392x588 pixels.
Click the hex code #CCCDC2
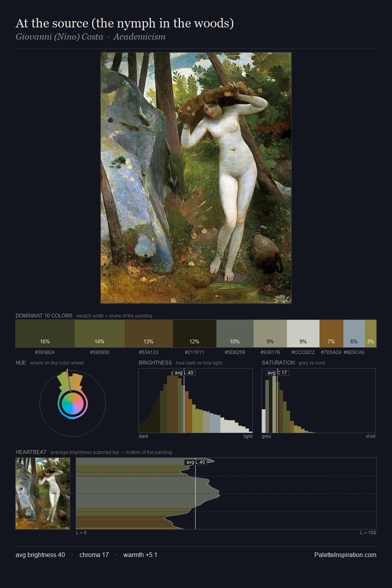tap(303, 352)
